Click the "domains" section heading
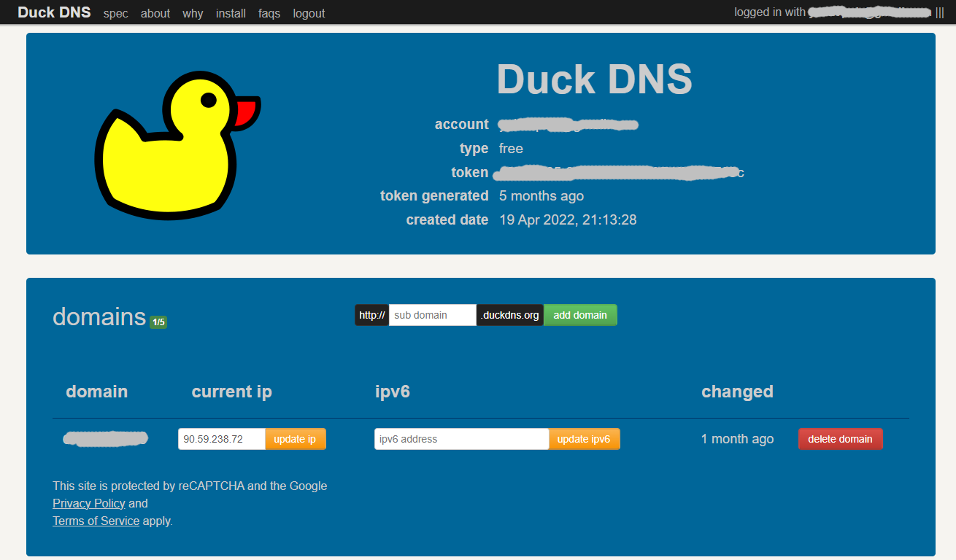This screenshot has height=560, width=956. click(99, 316)
